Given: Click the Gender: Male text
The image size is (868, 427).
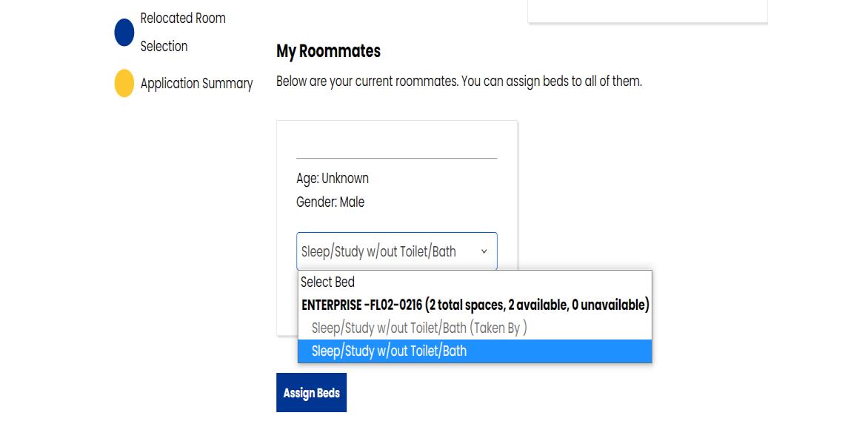Looking at the screenshot, I should point(330,202).
